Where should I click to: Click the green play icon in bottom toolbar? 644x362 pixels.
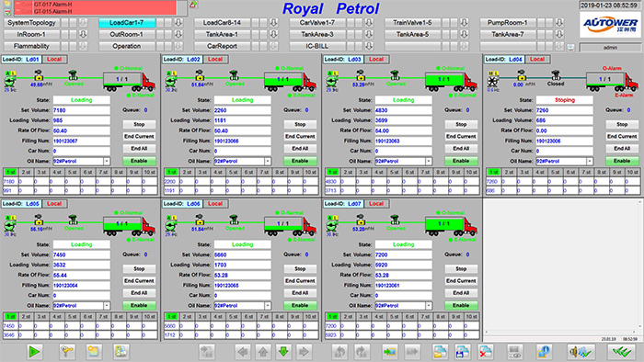coord(35,352)
